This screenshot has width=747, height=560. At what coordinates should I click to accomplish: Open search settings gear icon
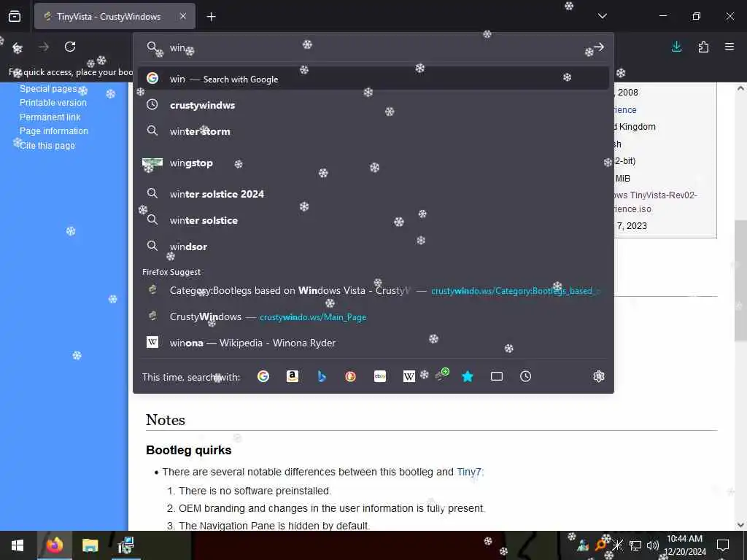tap(599, 377)
